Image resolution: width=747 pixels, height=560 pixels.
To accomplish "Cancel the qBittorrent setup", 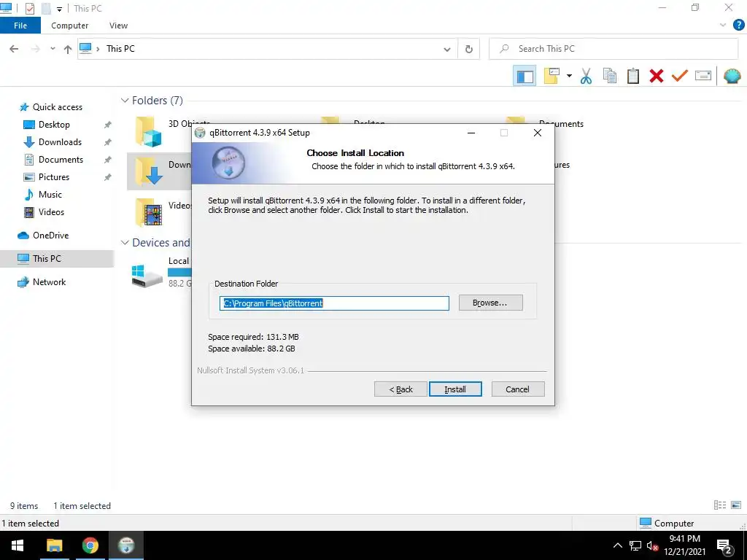I will pos(517,389).
